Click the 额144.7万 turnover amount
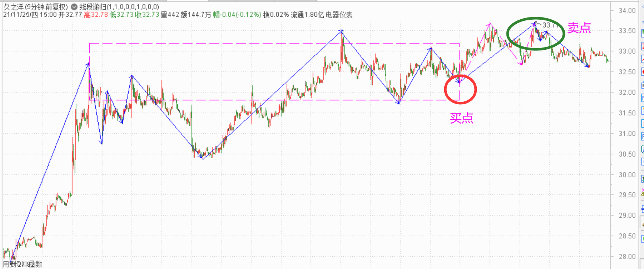 pos(196,15)
